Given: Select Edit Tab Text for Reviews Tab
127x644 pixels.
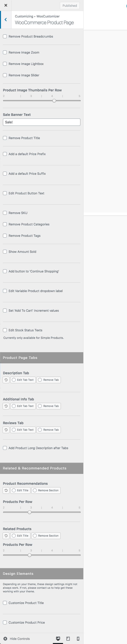Looking at the screenshot, I should coord(23,430).
